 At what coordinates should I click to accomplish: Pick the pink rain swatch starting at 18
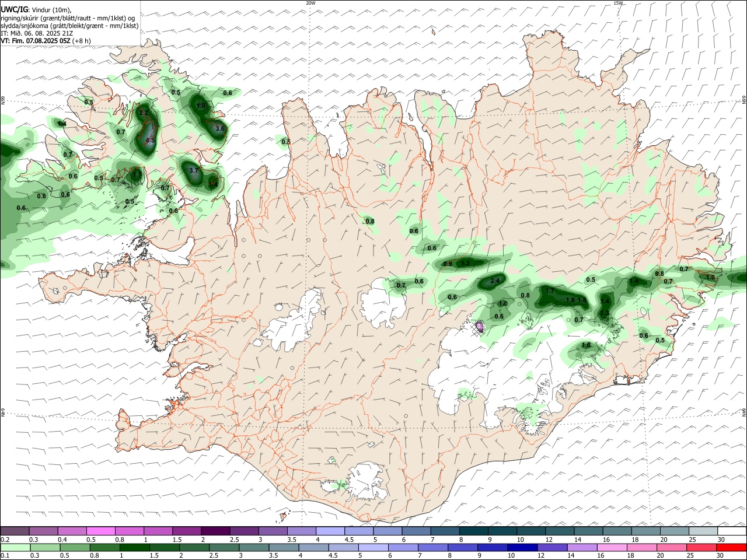click(x=641, y=547)
